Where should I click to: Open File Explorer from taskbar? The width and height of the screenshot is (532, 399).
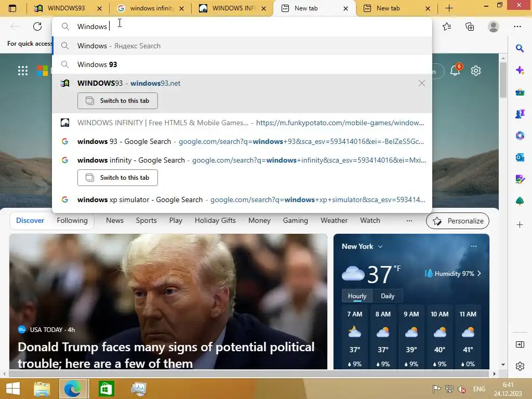pos(42,389)
